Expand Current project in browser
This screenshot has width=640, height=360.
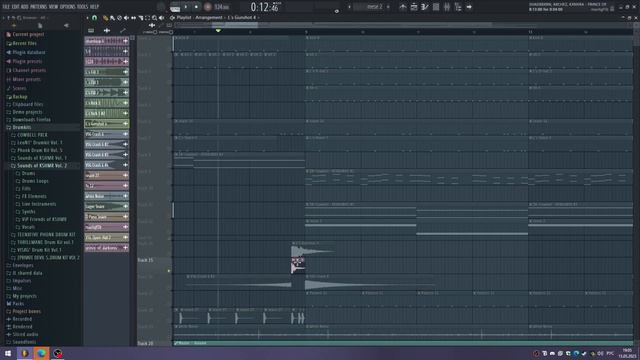pyautogui.click(x=28, y=35)
